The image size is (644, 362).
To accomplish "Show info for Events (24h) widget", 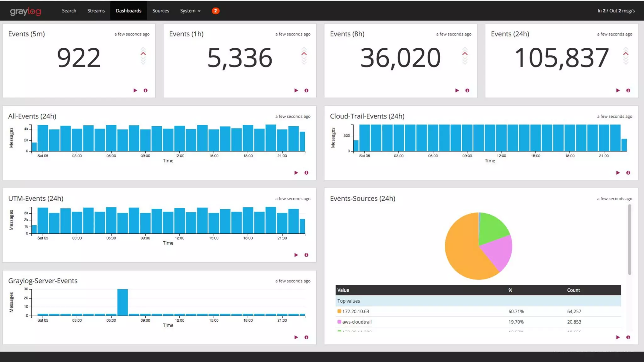I will (628, 90).
